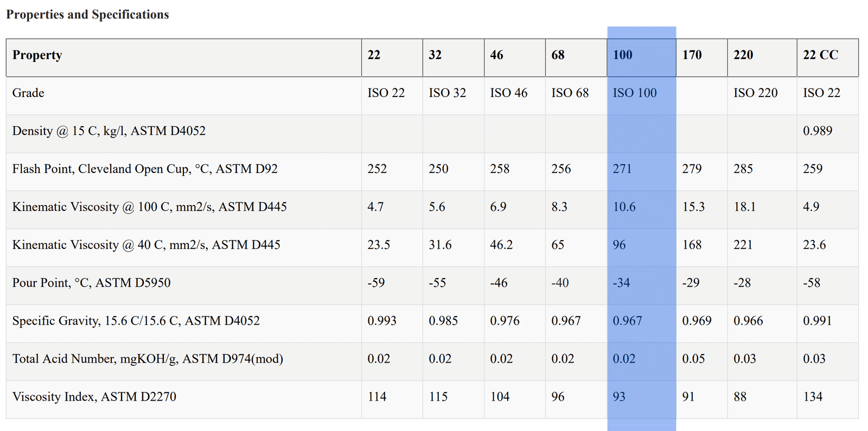Click the pour point value -34
Image resolution: width=868 pixels, height=431 pixels.
tap(621, 282)
